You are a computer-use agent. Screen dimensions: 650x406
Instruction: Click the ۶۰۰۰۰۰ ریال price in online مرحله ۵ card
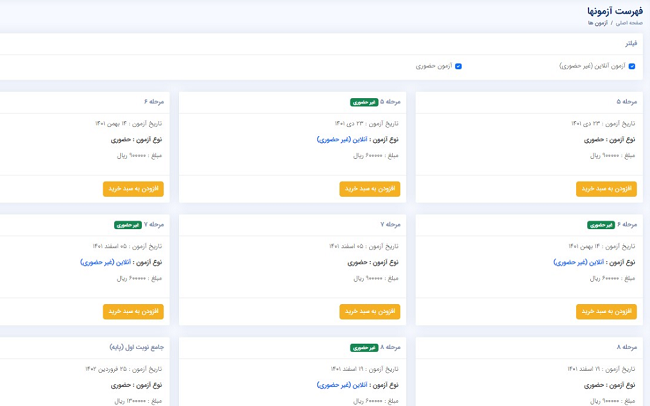click(369, 156)
